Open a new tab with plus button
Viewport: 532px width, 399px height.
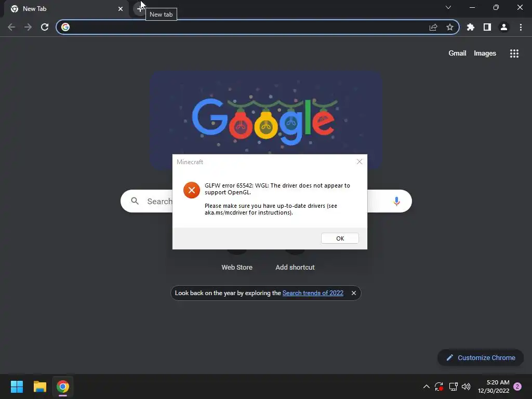[x=139, y=8]
